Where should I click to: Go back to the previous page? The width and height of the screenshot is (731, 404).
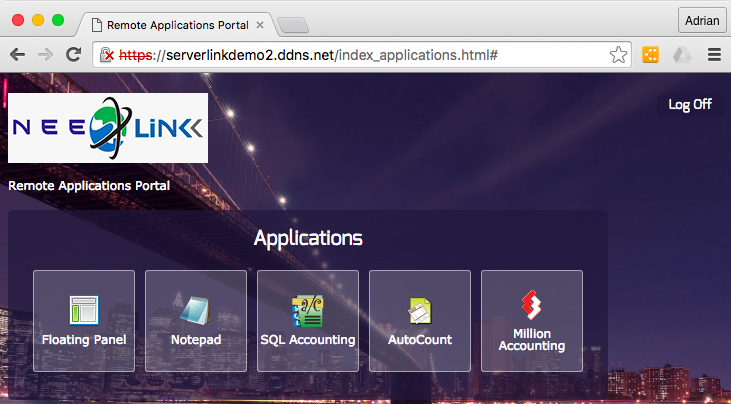click(x=18, y=55)
